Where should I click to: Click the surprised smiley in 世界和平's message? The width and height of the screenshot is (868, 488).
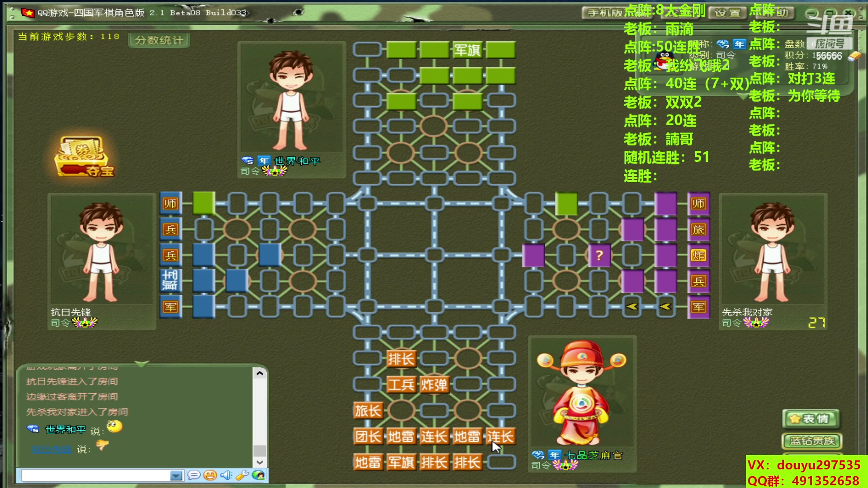tap(114, 426)
